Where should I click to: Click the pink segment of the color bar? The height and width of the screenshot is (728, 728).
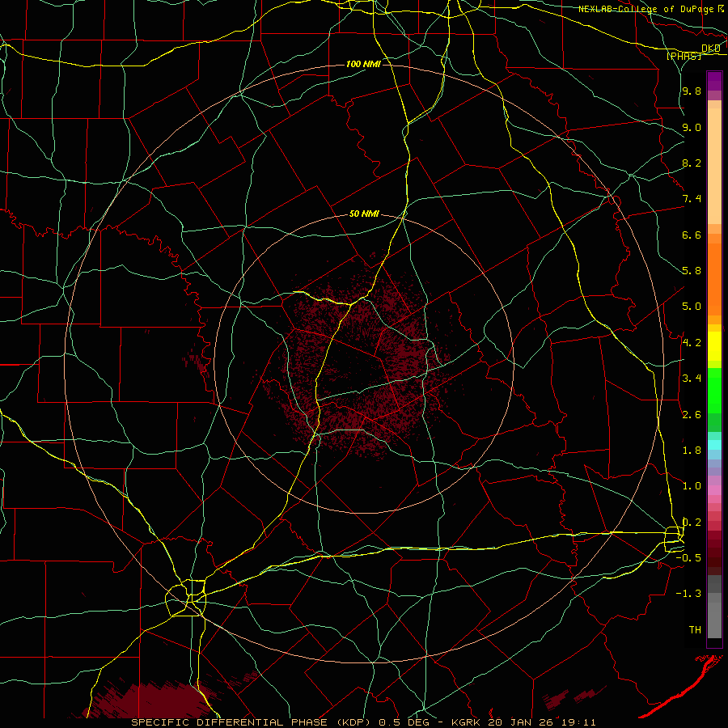[714, 490]
